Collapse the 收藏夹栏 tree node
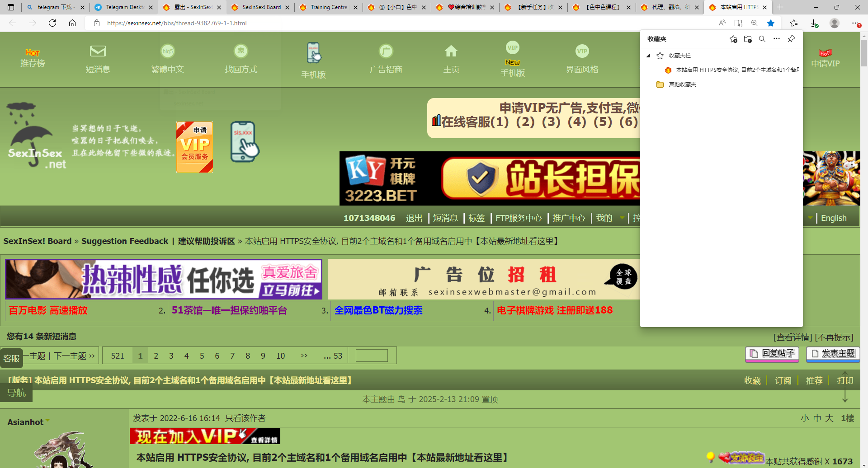Screen dimensions: 868x468 648,56
